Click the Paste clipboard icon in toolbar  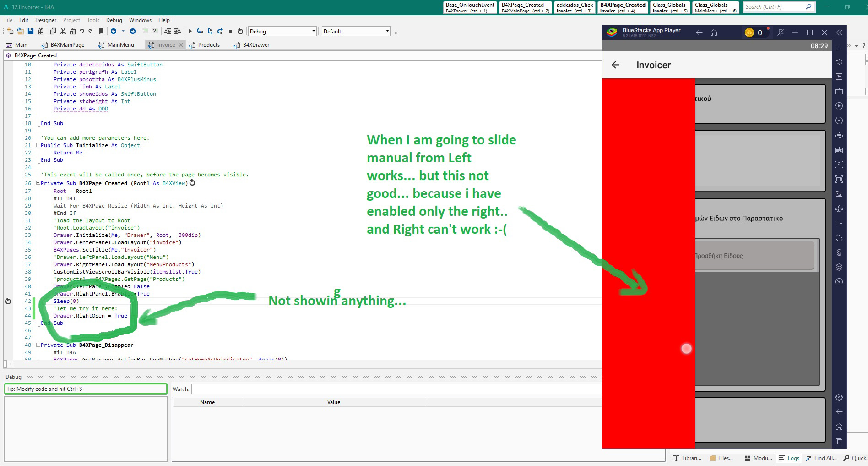pos(73,31)
